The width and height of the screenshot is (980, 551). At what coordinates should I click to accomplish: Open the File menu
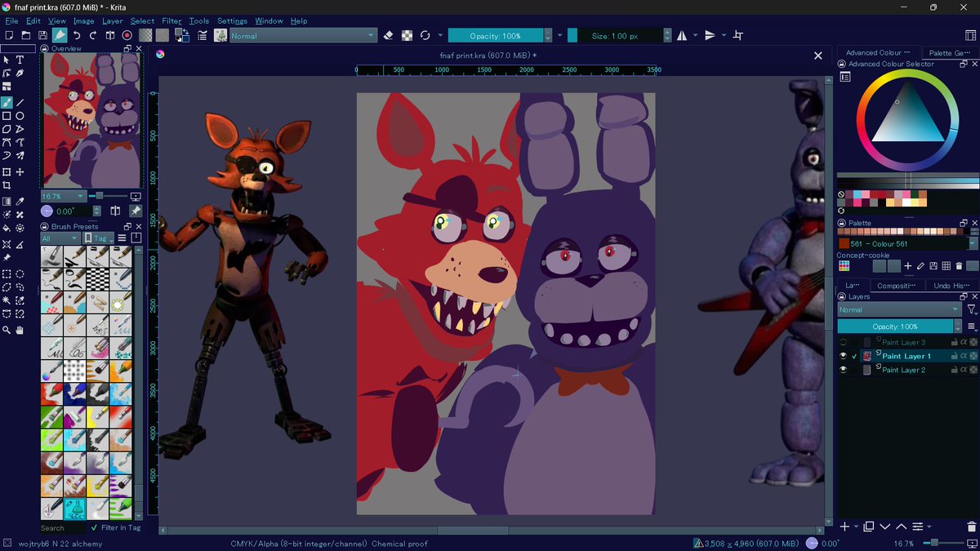tap(11, 20)
